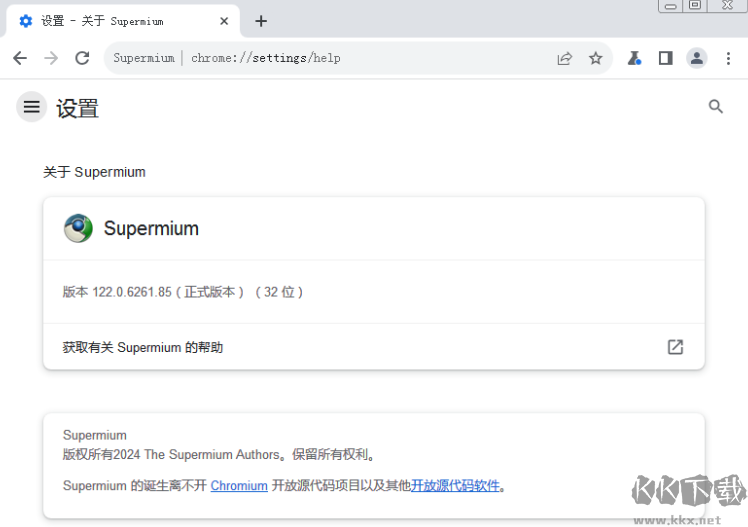Image resolution: width=748 pixels, height=527 pixels.
Task: Click the search settings magnifier
Action: click(x=715, y=106)
